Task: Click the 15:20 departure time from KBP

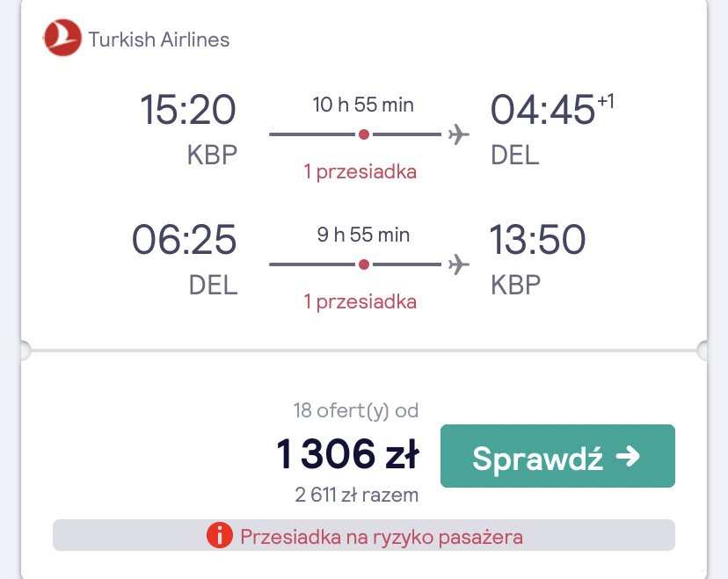Action: click(188, 110)
